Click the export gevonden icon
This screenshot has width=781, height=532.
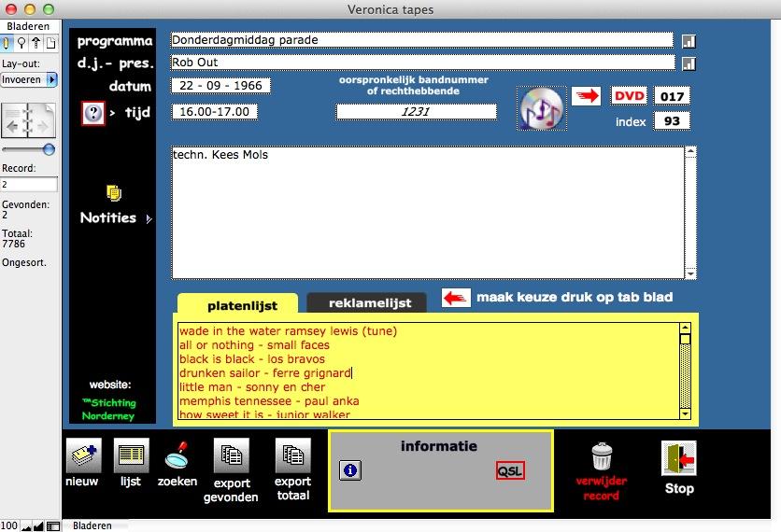(230, 456)
